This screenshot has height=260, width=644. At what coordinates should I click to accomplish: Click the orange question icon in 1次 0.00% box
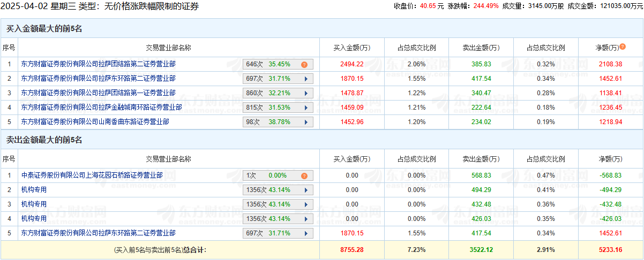tap(304, 175)
